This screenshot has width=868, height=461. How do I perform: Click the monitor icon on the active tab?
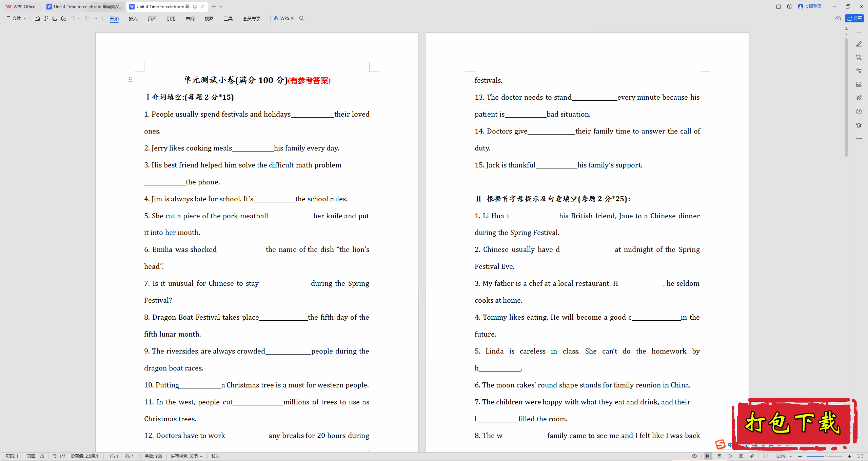tap(195, 6)
